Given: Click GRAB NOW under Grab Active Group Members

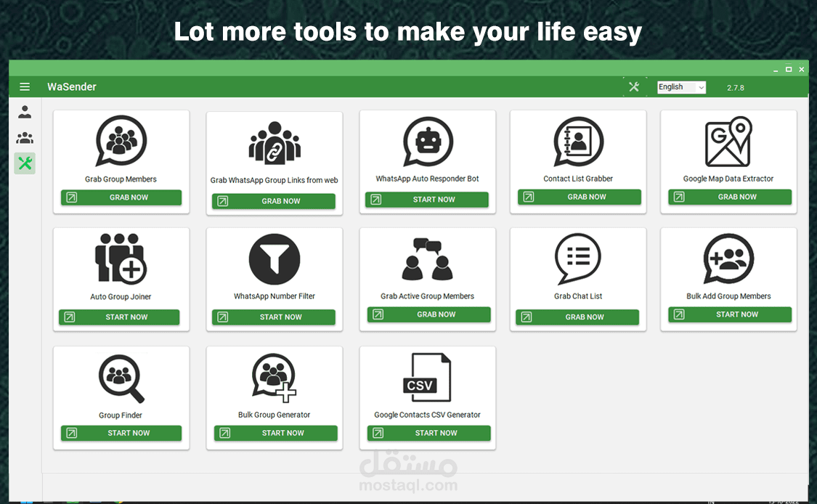Looking at the screenshot, I should (428, 314).
